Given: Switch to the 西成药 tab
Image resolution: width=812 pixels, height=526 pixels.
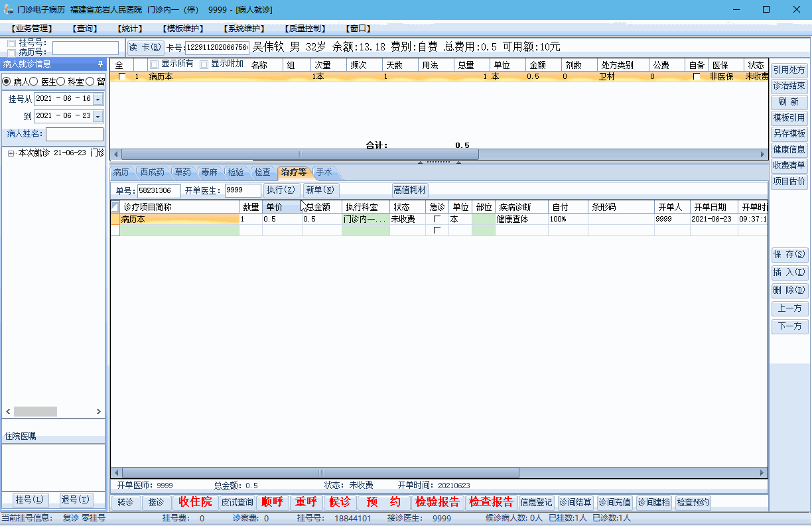Looking at the screenshot, I should pyautogui.click(x=152, y=172).
